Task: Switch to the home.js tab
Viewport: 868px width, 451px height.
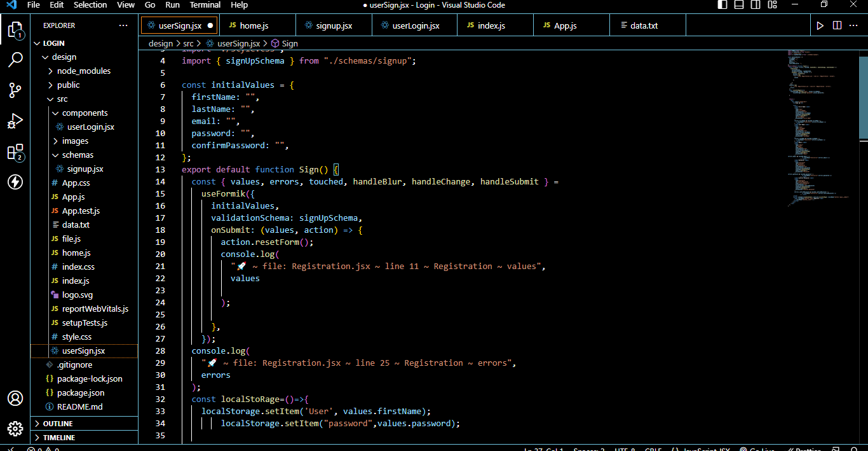Action: coord(257,25)
